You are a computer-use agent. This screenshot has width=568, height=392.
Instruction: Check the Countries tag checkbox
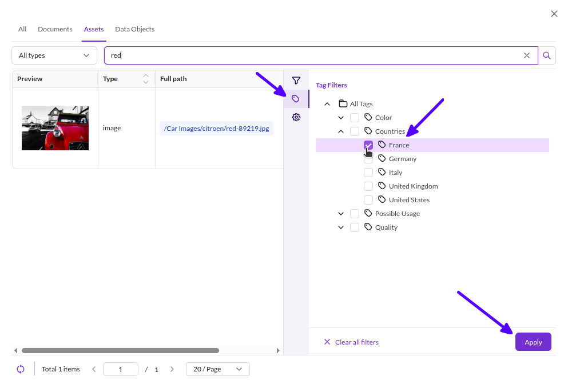(x=354, y=131)
